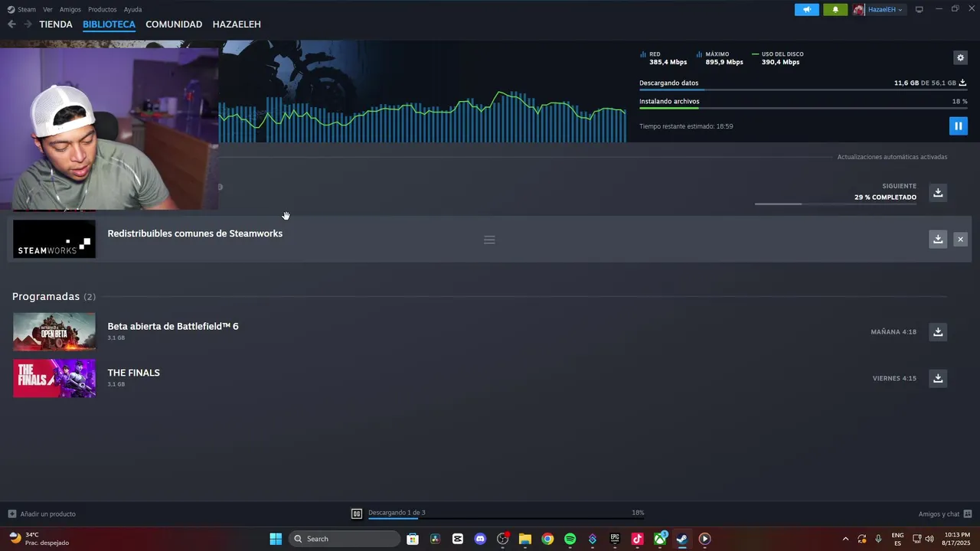Open the Windows Start menu

click(276, 539)
